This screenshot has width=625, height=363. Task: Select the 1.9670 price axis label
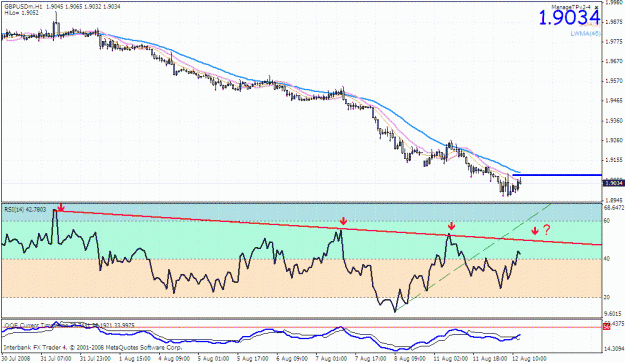point(614,61)
